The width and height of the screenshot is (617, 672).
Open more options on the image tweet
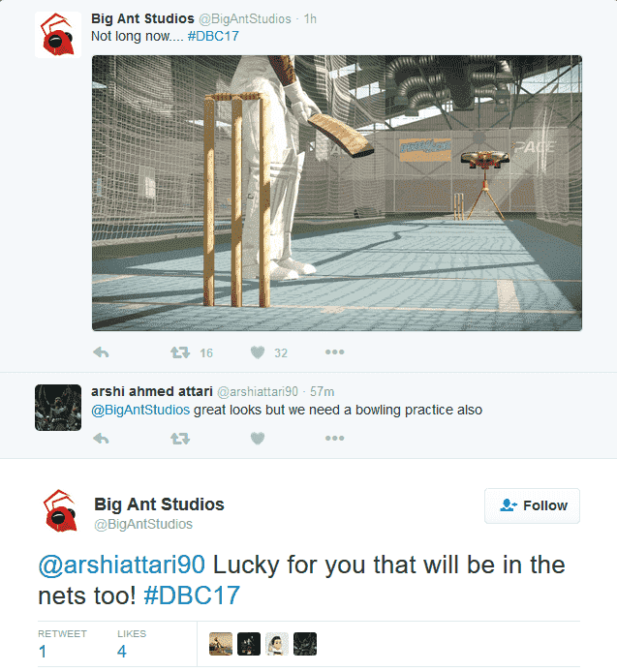click(x=334, y=351)
